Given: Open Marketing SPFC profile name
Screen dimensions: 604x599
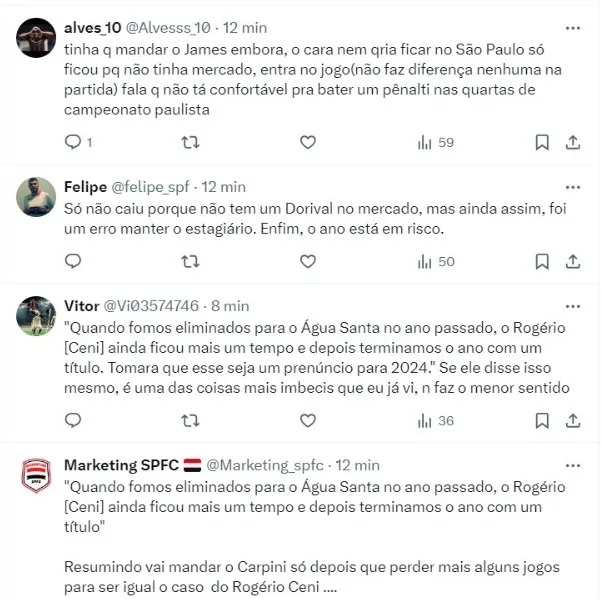Looking at the screenshot, I should (x=121, y=465).
